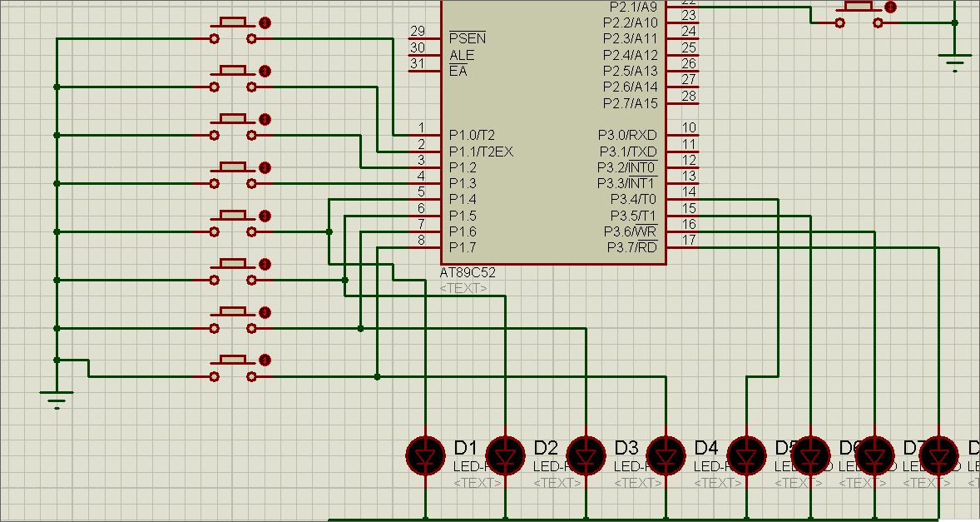Click the P1.0/T2 pin label
Screen dimensions: 980x522
click(x=472, y=135)
